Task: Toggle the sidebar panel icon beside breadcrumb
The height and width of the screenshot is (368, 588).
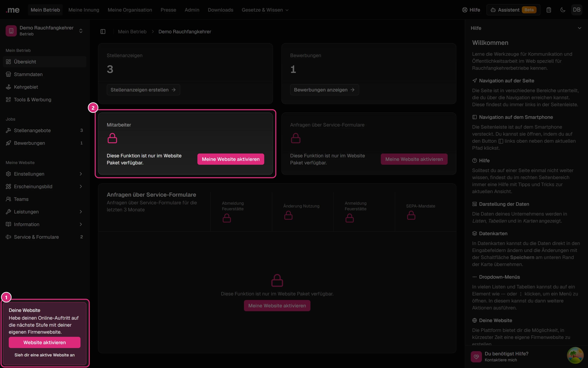Action: tap(103, 32)
